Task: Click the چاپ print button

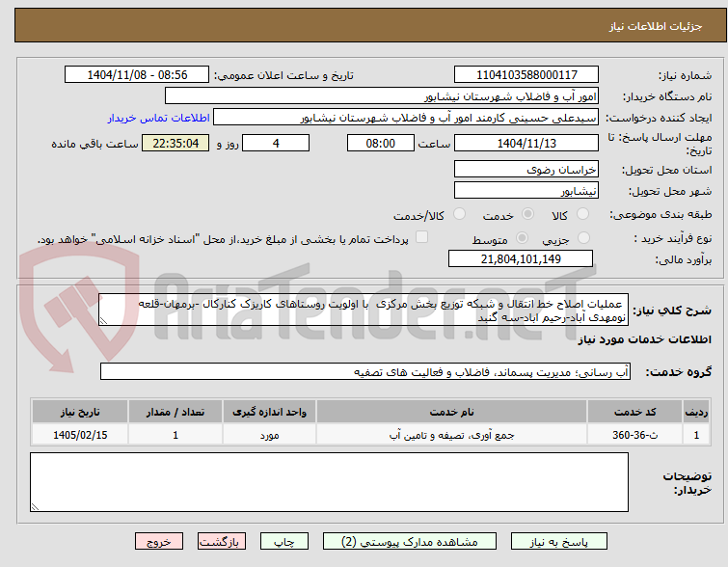Action: click(284, 542)
